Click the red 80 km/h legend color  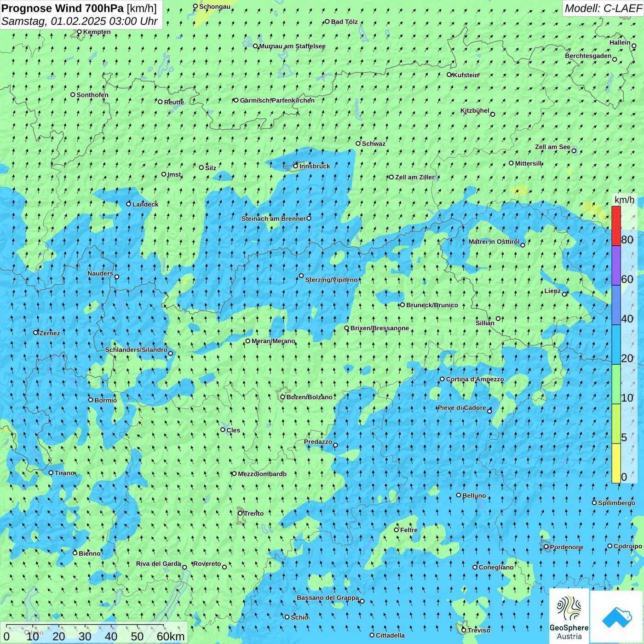(616, 226)
